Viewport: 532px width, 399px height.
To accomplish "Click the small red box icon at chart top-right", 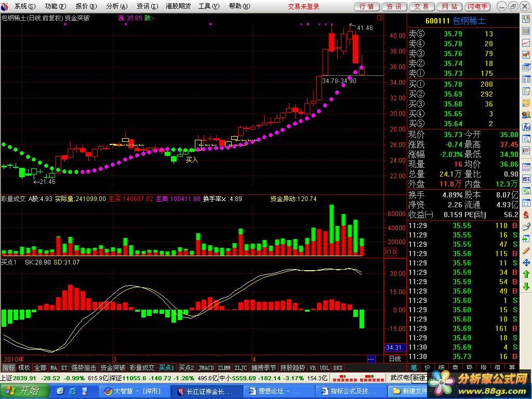I will pos(380,18).
